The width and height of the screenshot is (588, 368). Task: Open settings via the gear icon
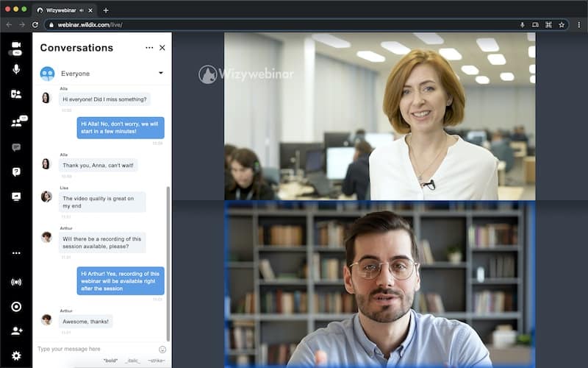click(16, 355)
